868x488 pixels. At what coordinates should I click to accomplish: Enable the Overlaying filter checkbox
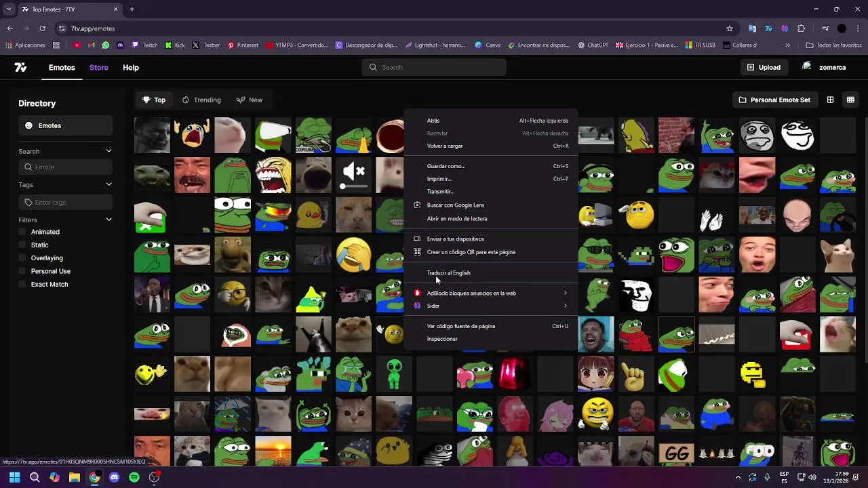coord(22,258)
